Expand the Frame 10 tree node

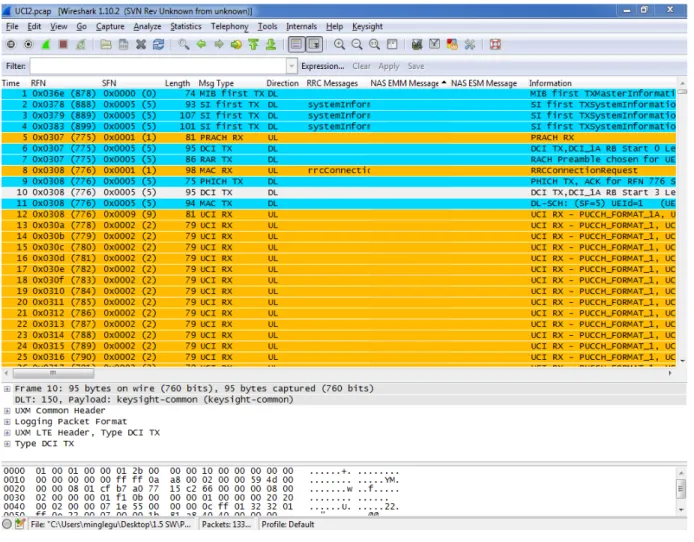click(x=7, y=389)
